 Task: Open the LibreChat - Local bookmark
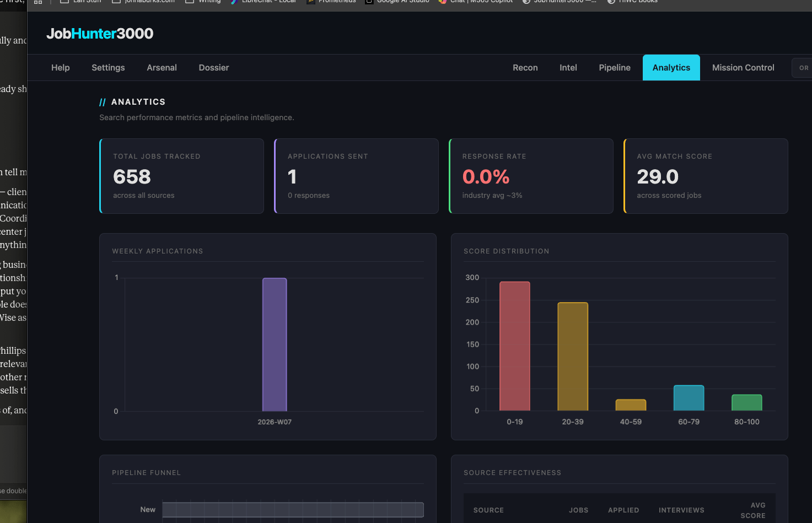(x=263, y=2)
